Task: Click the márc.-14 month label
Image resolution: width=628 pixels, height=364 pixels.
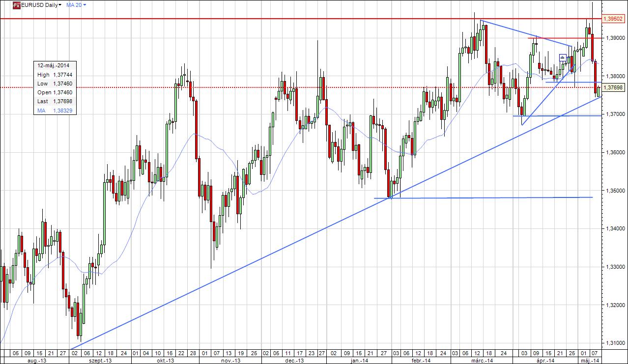Action: pos(481,360)
